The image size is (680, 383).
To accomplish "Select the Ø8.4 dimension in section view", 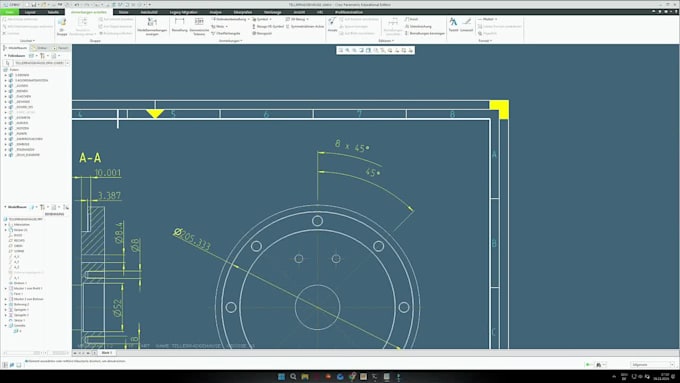I will (119, 232).
